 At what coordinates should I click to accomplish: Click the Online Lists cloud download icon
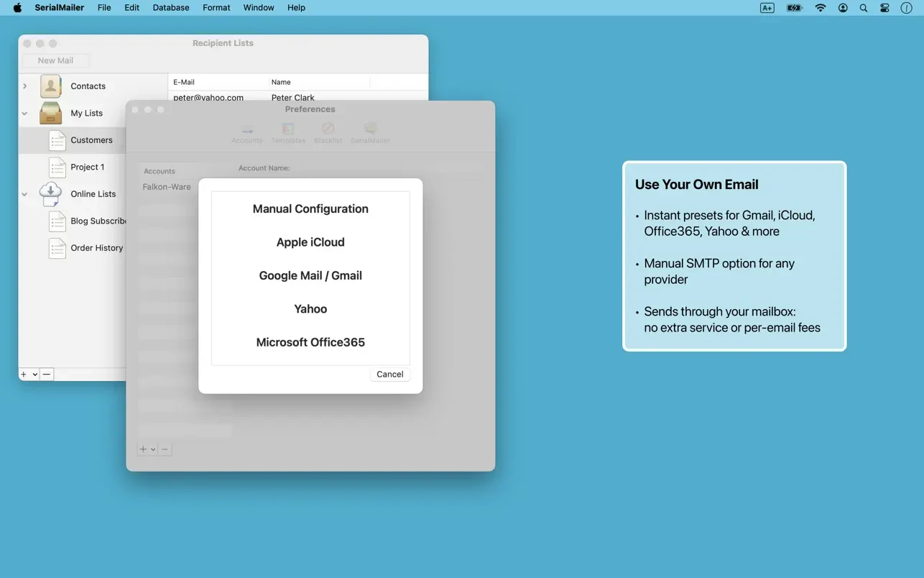pos(51,194)
